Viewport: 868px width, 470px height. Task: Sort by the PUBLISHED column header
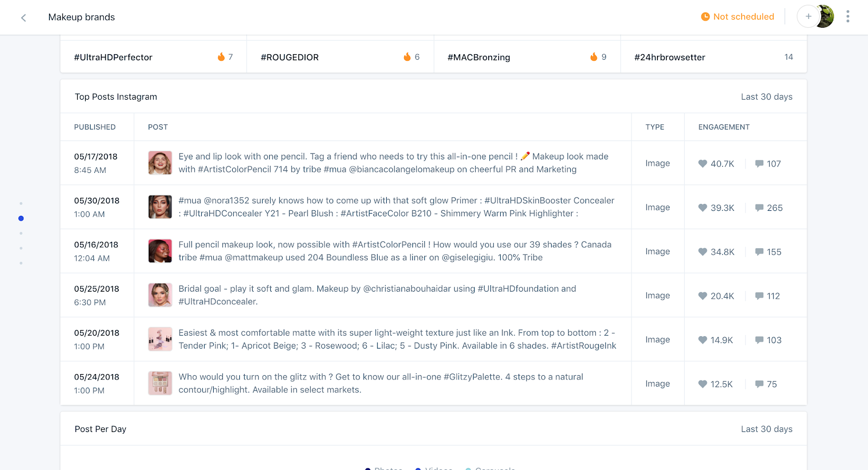pyautogui.click(x=95, y=127)
